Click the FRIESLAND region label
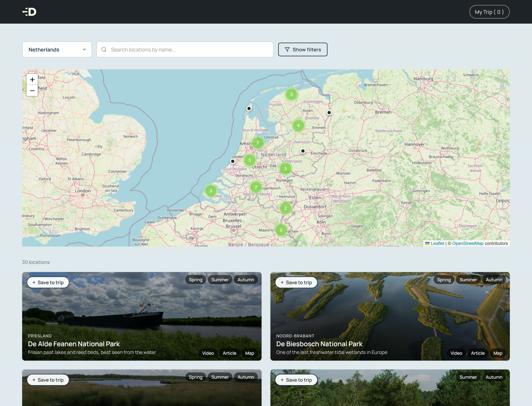Image resolution: width=532 pixels, height=406 pixels. (40, 336)
